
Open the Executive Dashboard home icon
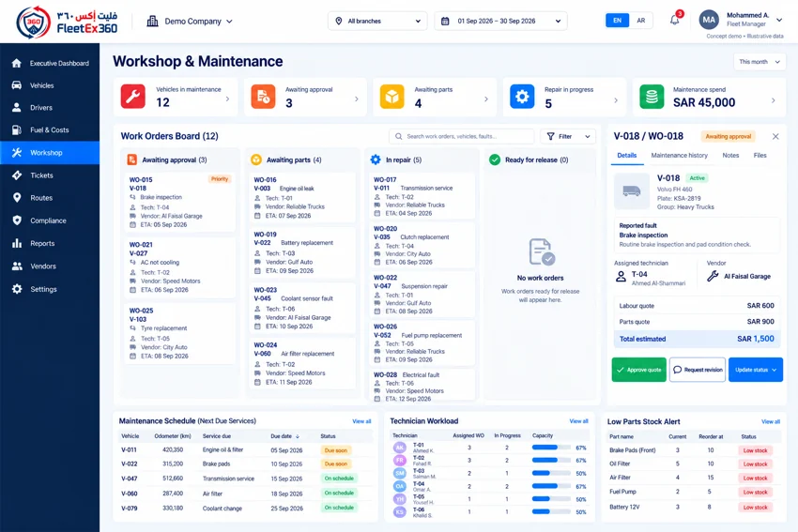17,63
